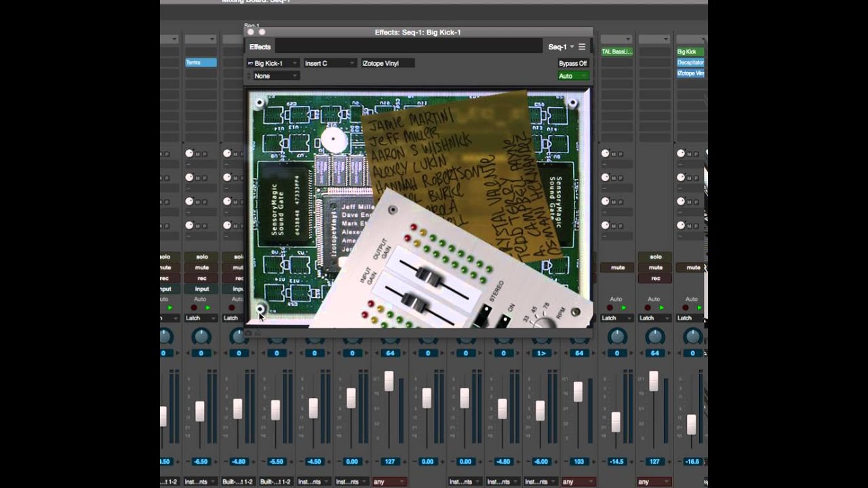This screenshot has width=868, height=488.
Task: Open the Big Kick insert slot
Action: [690, 52]
